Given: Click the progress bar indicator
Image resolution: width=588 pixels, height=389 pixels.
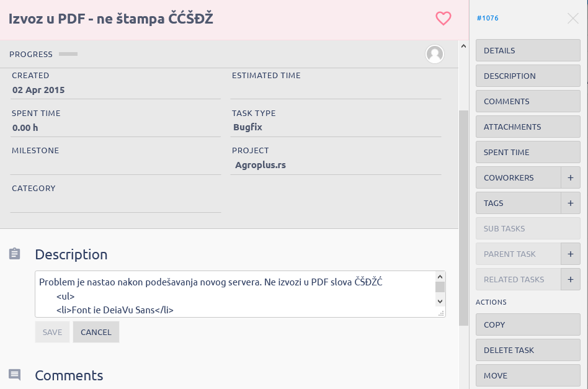Looking at the screenshot, I should (68, 54).
